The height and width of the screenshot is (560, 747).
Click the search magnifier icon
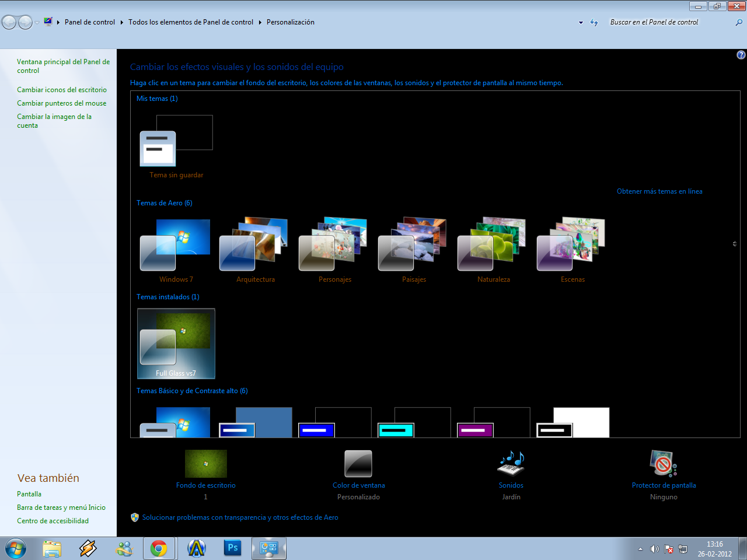(x=739, y=22)
